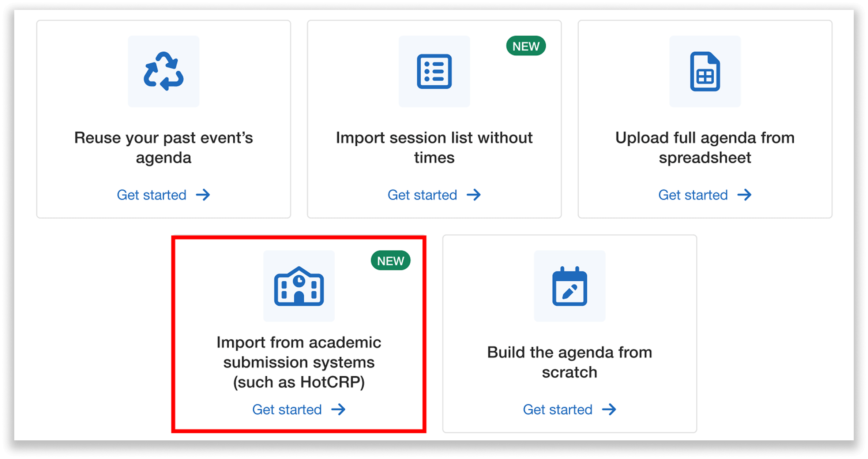Click the NEW badge on session list card

pos(526,46)
